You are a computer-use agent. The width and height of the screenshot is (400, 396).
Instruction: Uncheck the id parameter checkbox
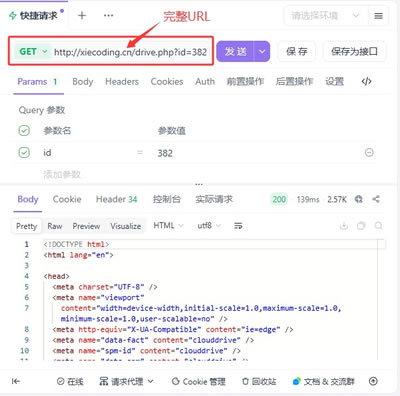24,153
